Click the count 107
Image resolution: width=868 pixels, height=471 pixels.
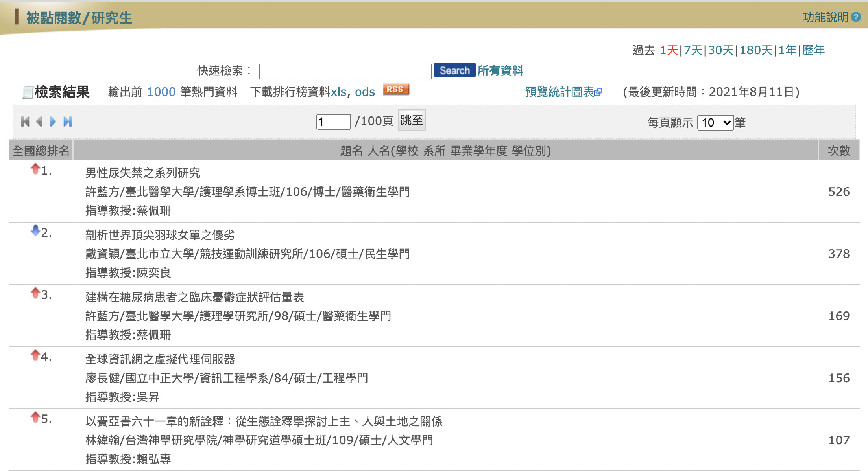(839, 440)
